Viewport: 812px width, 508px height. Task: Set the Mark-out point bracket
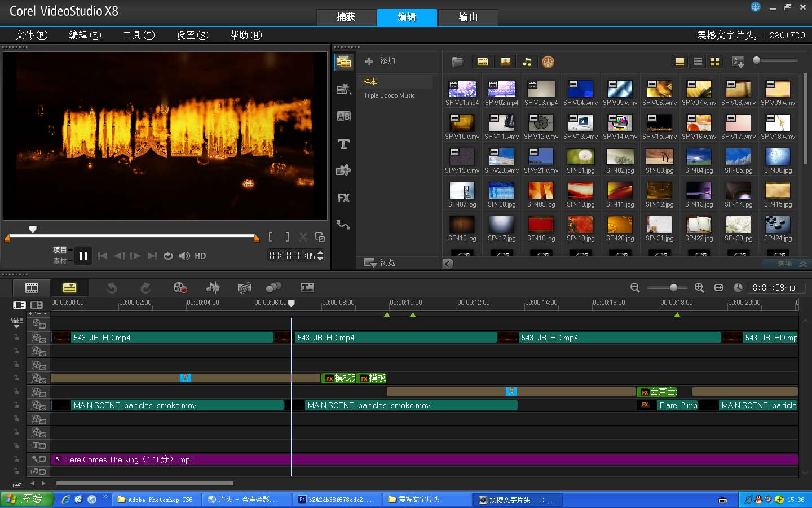(x=287, y=237)
